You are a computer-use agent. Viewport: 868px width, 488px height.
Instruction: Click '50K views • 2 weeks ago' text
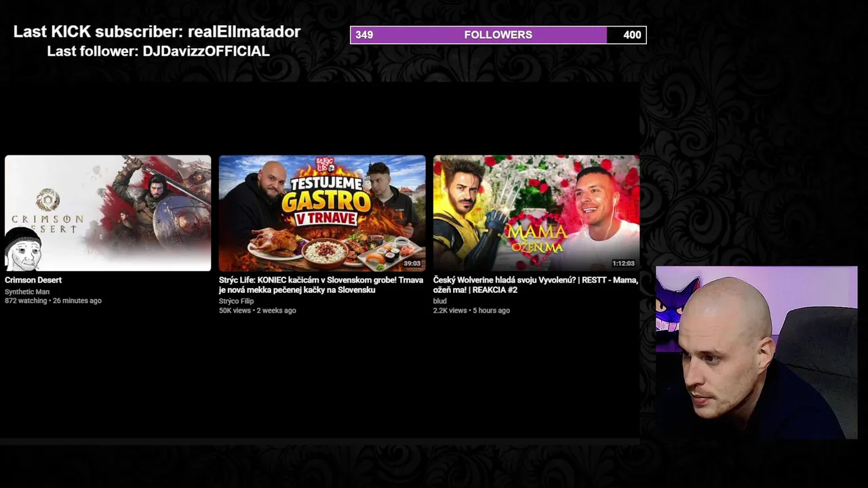tap(257, 310)
